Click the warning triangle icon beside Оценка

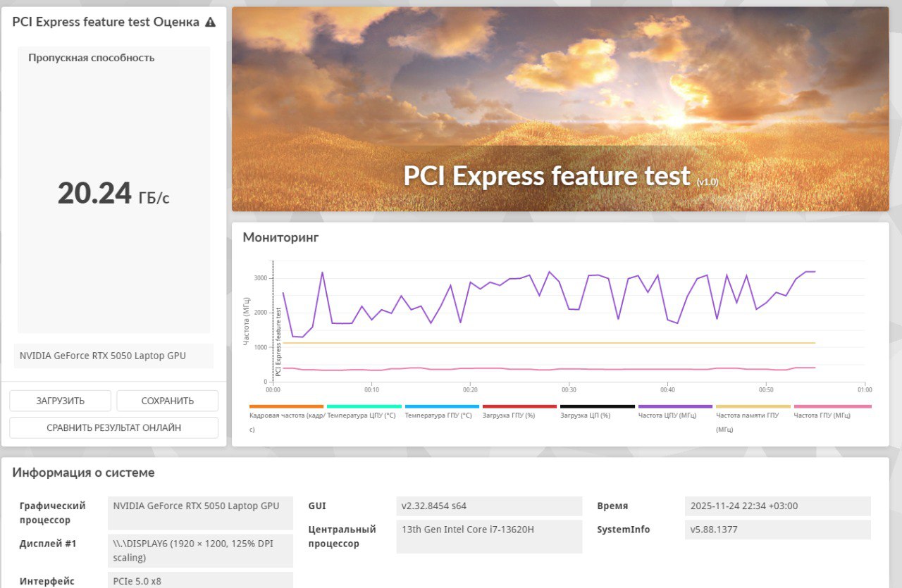[x=210, y=23]
